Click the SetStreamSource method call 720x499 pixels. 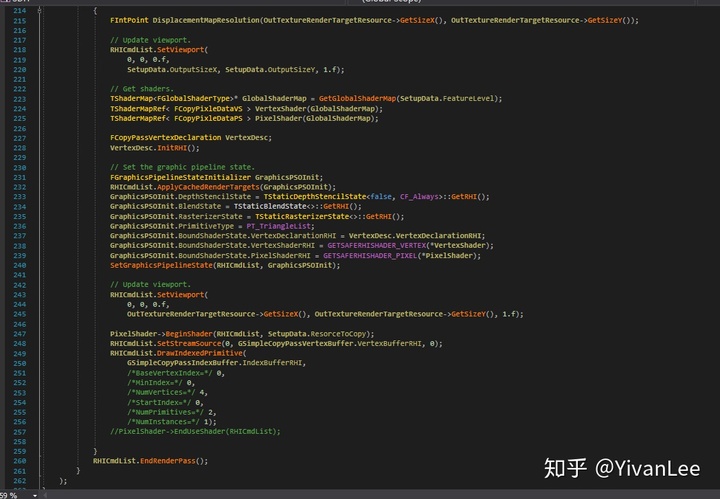coord(189,343)
